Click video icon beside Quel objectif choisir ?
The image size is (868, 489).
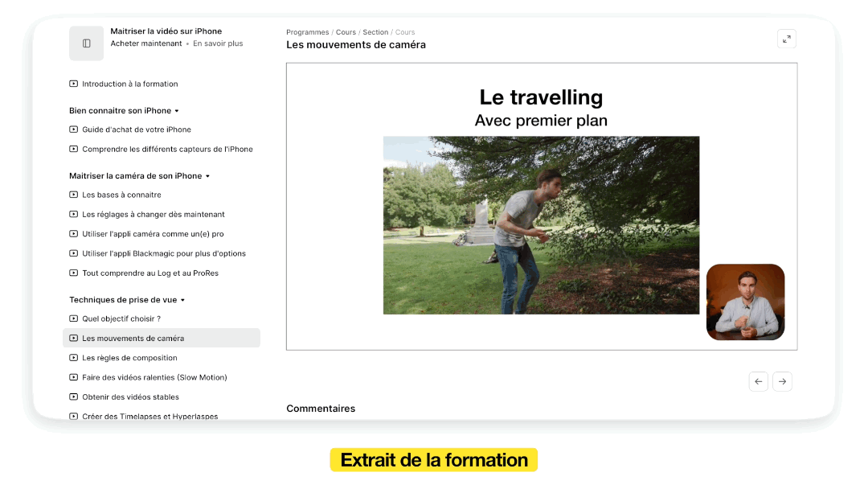click(x=74, y=318)
